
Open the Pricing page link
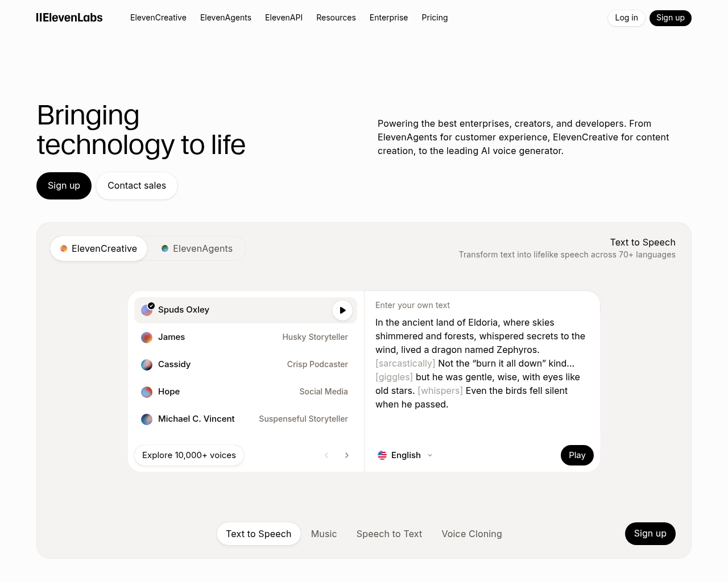coord(435,18)
